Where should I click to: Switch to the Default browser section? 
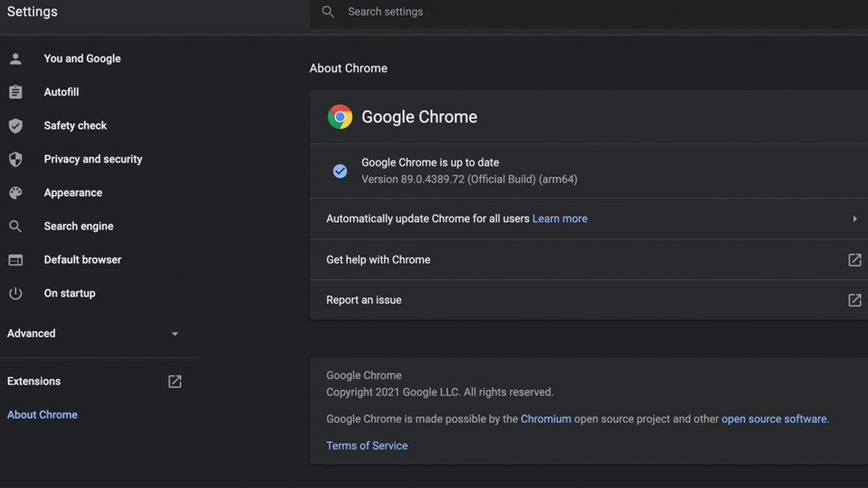click(x=82, y=260)
